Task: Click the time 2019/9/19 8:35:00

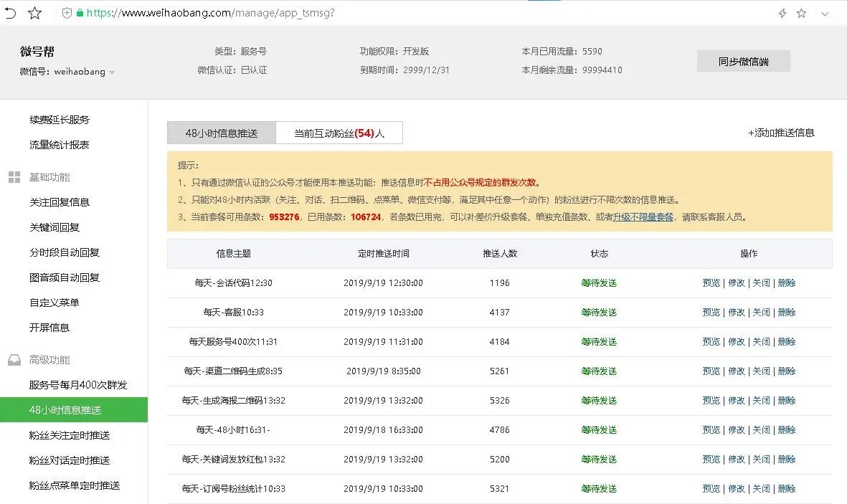Action: pyautogui.click(x=384, y=371)
